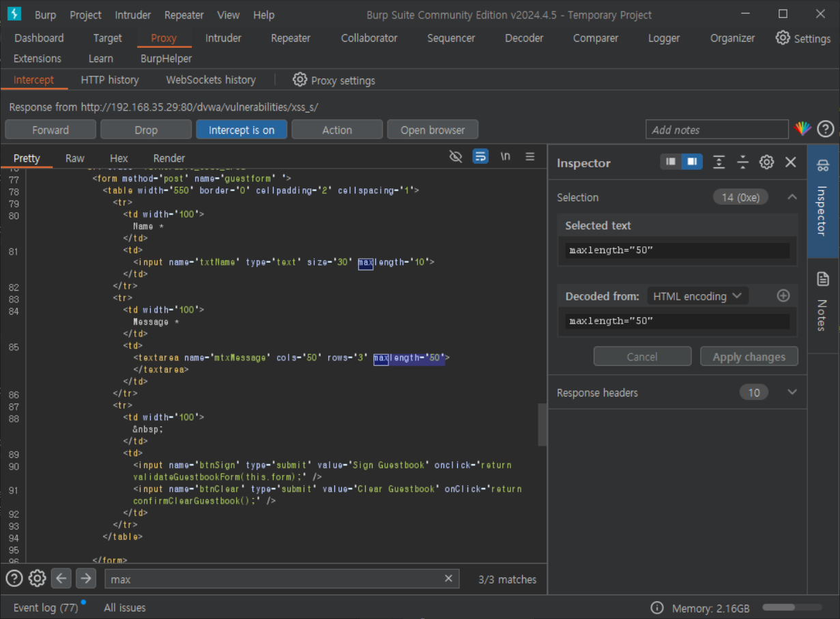Click the Forward button
The height and width of the screenshot is (619, 840).
point(50,130)
